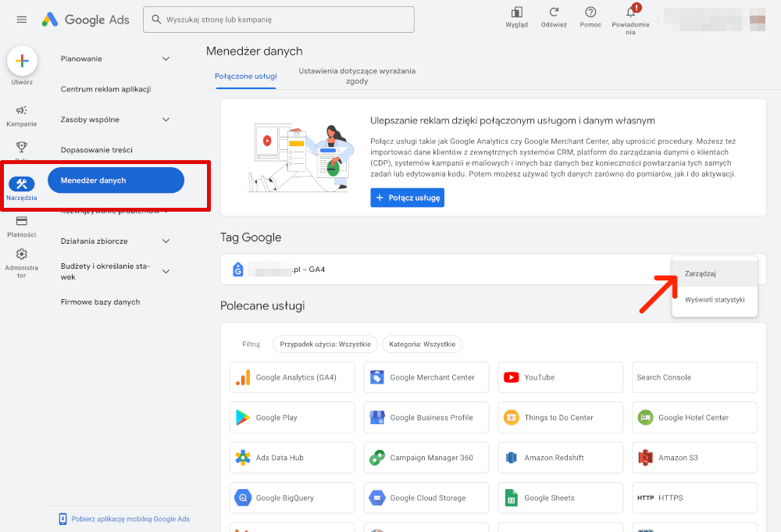Open Centrum reklam aplikacji

(105, 89)
